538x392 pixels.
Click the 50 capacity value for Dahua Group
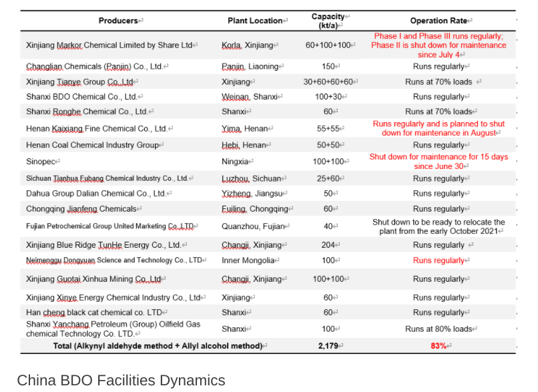[328, 194]
